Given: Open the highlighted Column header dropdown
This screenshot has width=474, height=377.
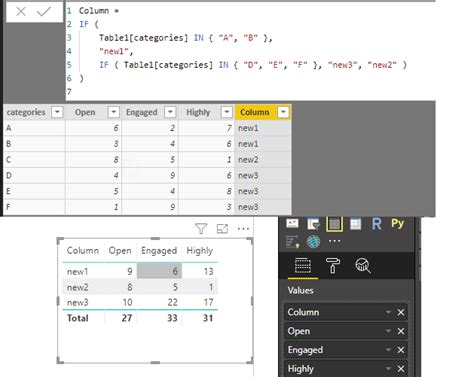Looking at the screenshot, I should 283,112.
